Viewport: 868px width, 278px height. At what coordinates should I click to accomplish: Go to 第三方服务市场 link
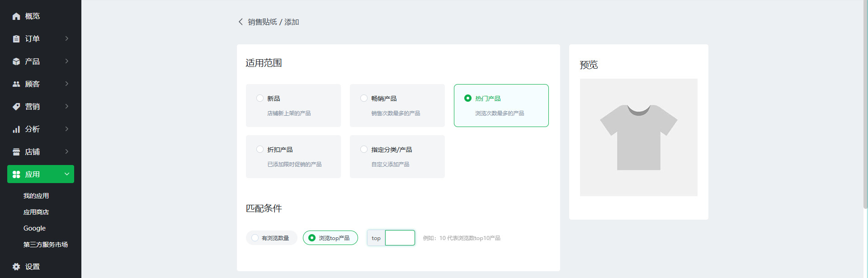[46, 245]
